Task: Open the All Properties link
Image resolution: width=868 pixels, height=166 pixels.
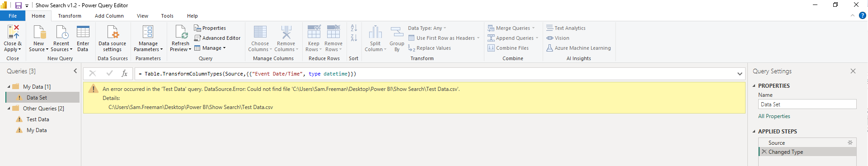Action: (774, 116)
